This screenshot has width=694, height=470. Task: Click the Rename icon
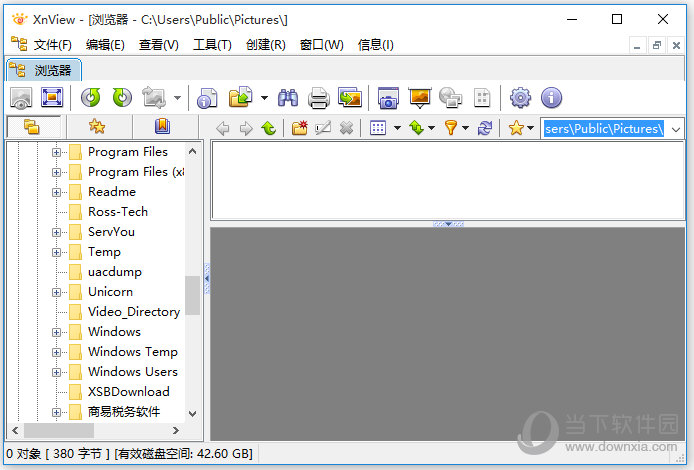point(323,128)
